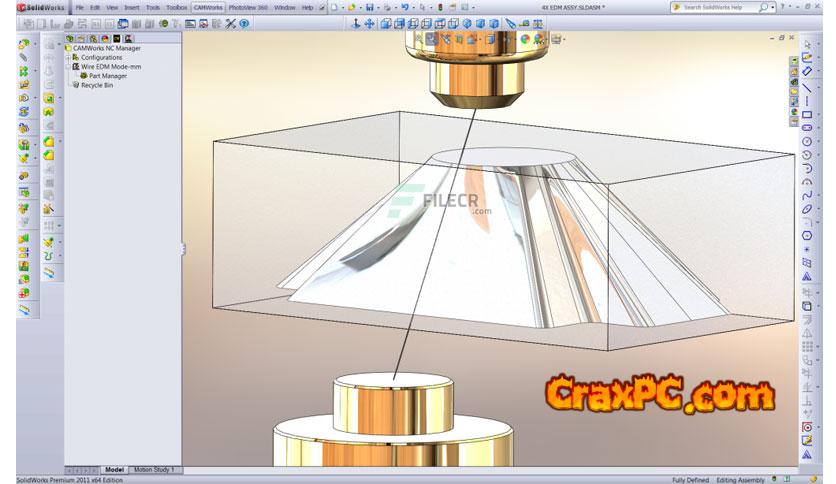The image size is (836, 484).
Task: Click the Isometric solid cube view icon
Action: pyautogui.click(x=467, y=23)
